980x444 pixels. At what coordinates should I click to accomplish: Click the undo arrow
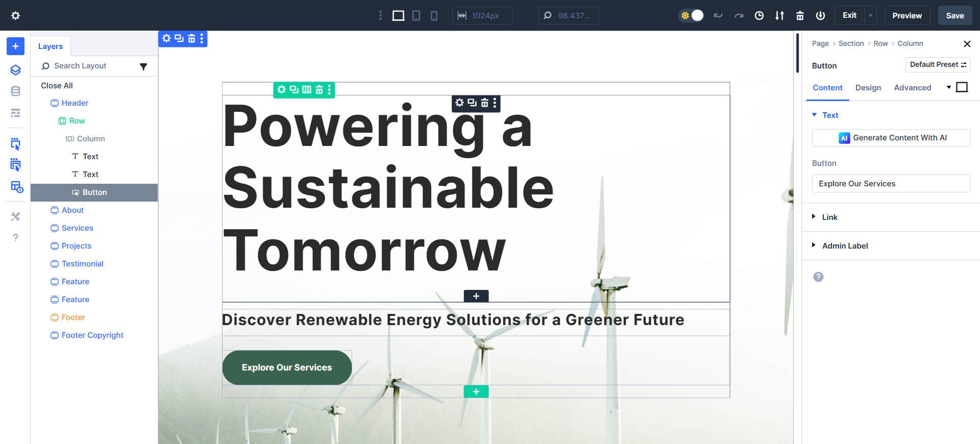pos(718,15)
